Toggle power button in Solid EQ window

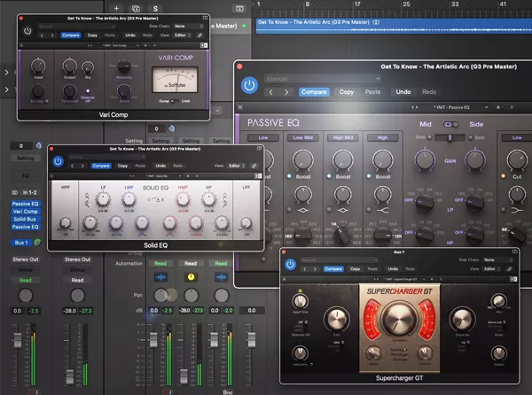[58, 161]
